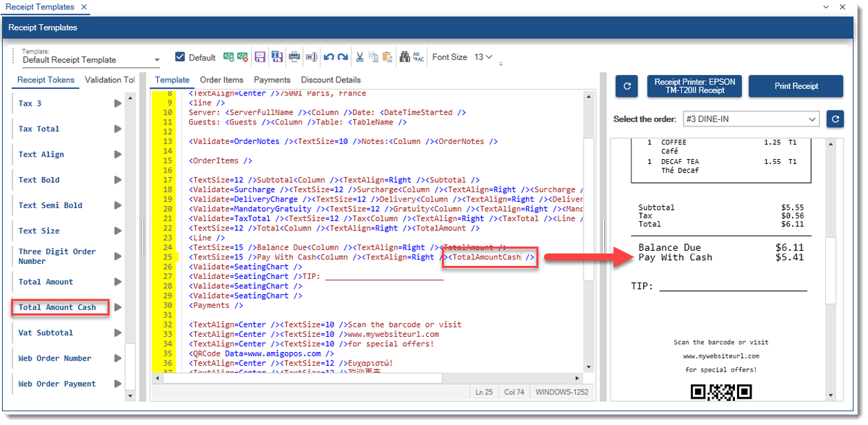Uncheck the Default checkbox
Image resolution: width=868 pixels, height=425 pixels.
point(181,57)
